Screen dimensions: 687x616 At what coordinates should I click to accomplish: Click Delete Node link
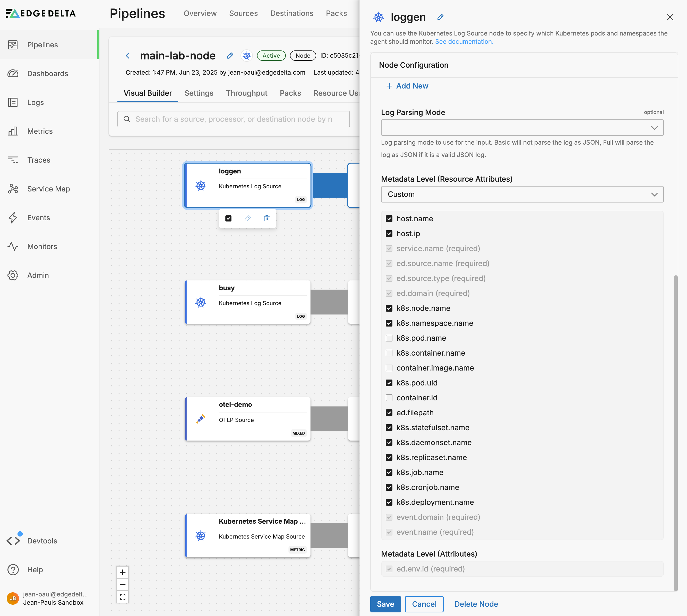pos(476,604)
